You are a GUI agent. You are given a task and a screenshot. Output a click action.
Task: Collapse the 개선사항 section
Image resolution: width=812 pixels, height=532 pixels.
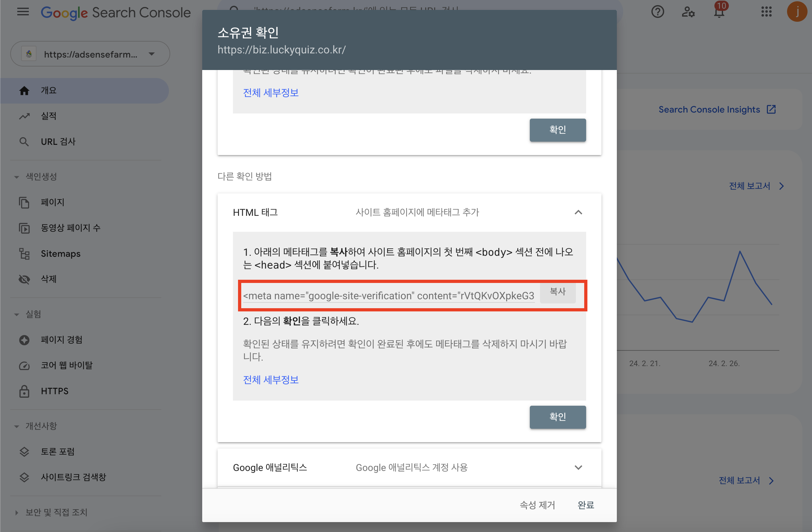[x=17, y=426]
